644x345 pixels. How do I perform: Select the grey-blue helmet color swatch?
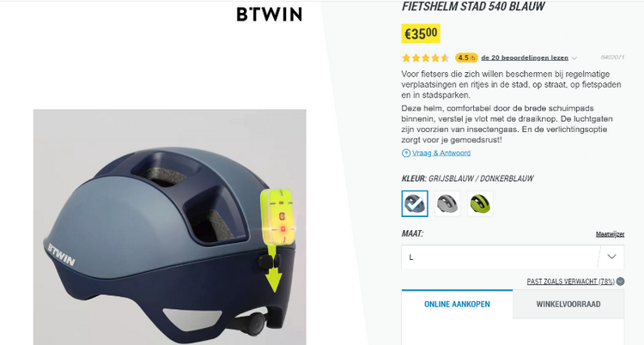point(415,203)
